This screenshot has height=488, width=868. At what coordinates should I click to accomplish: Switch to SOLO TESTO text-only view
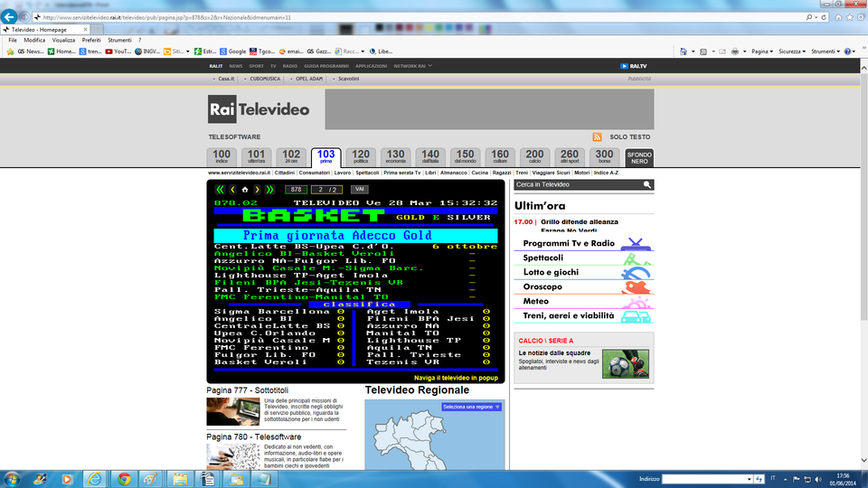click(x=630, y=136)
